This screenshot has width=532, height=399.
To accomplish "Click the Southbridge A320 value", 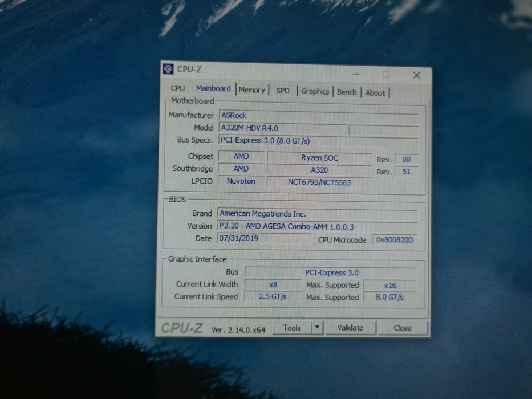I will pyautogui.click(x=319, y=170).
